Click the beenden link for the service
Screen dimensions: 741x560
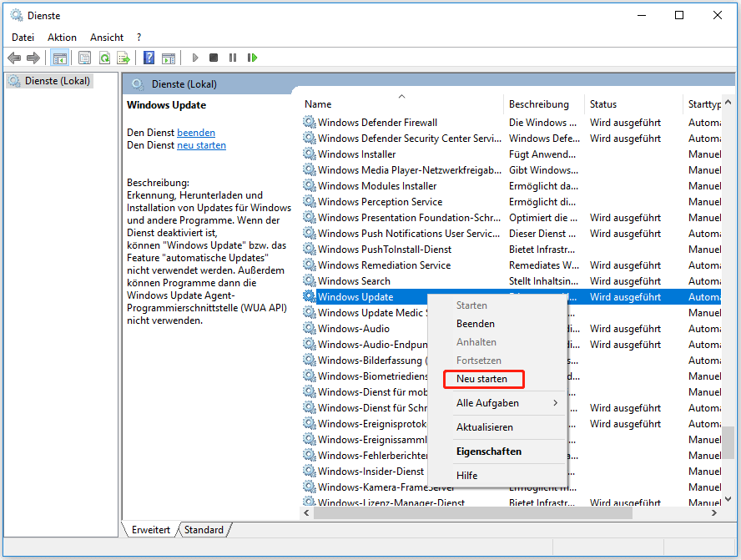click(195, 133)
